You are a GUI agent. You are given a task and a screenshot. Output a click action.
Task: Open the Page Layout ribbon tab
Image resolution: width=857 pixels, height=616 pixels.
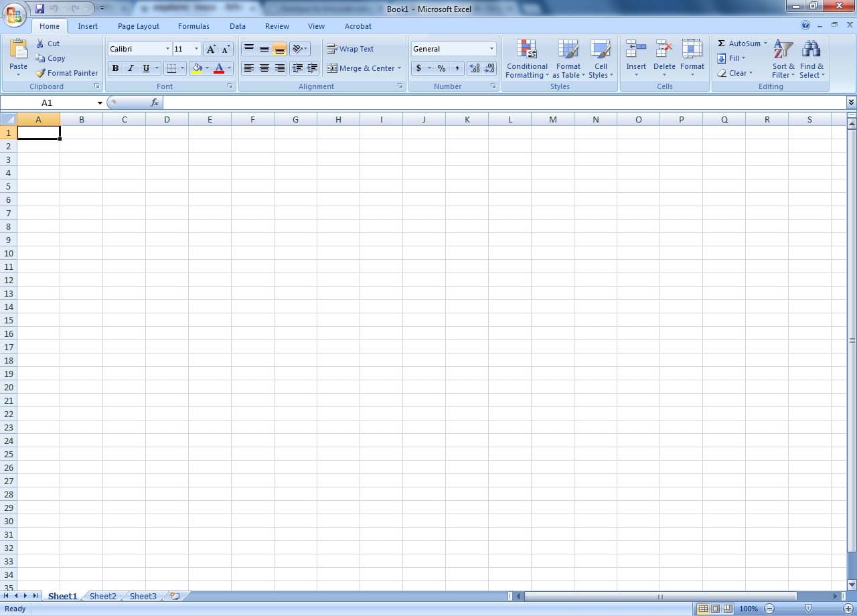click(138, 26)
